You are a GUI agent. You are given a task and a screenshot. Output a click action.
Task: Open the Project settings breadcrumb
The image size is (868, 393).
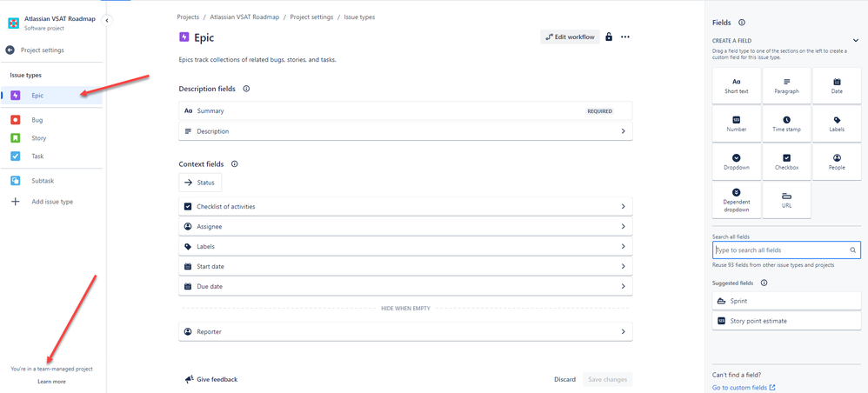pyautogui.click(x=313, y=17)
